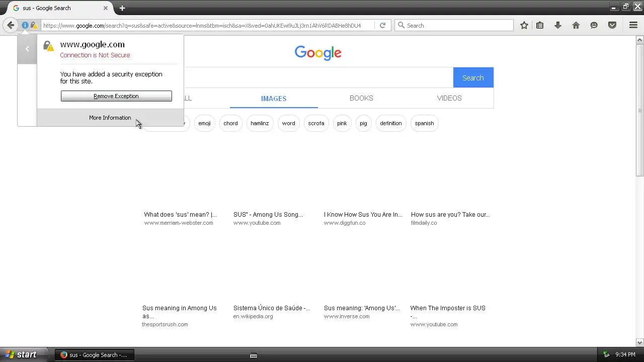Image resolution: width=644 pixels, height=362 pixels.
Task: Select the 'definition' suggestion chip
Action: click(391, 123)
